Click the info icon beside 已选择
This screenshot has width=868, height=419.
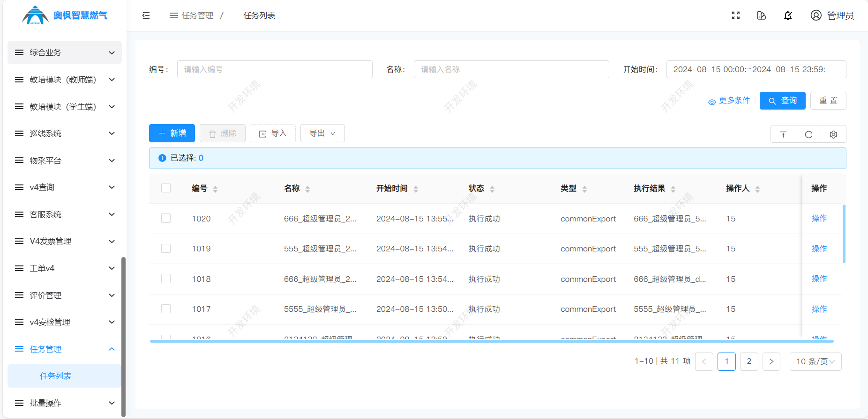pyautogui.click(x=162, y=158)
